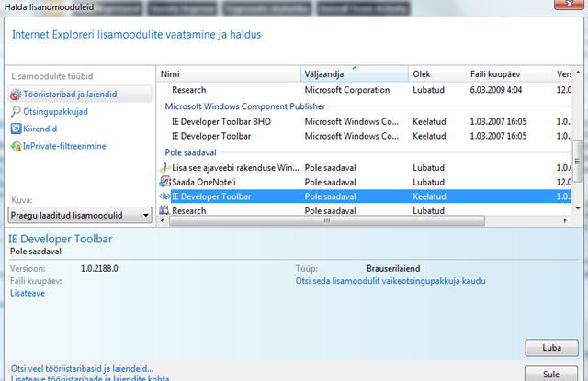Click Brauserilaiend type value in details
The height and width of the screenshot is (381, 588).
(393, 269)
